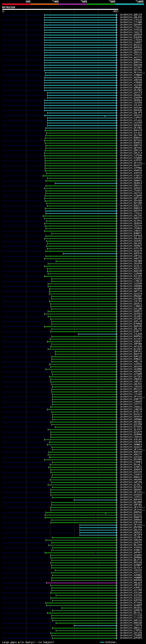This screenshot has width=146, height=644.
Task: Click the cyan alignment bar for UniRef100_Q84ML8
Action: point(86,183)
